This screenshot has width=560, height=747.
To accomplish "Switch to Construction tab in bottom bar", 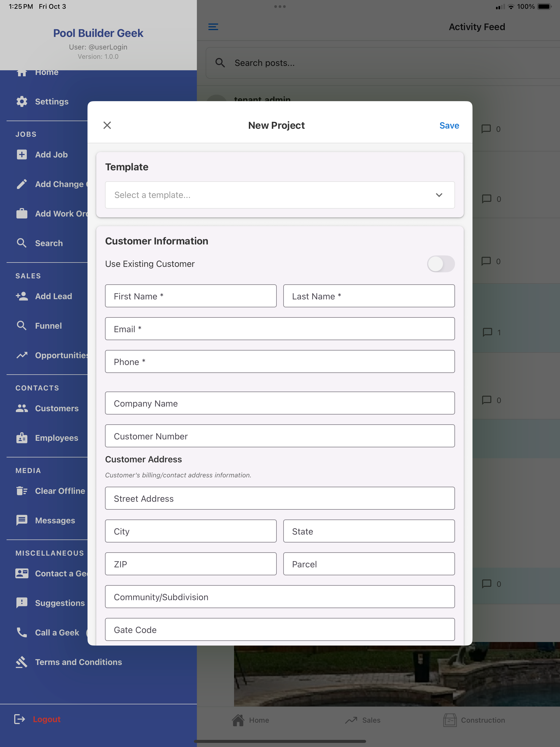I will [474, 720].
